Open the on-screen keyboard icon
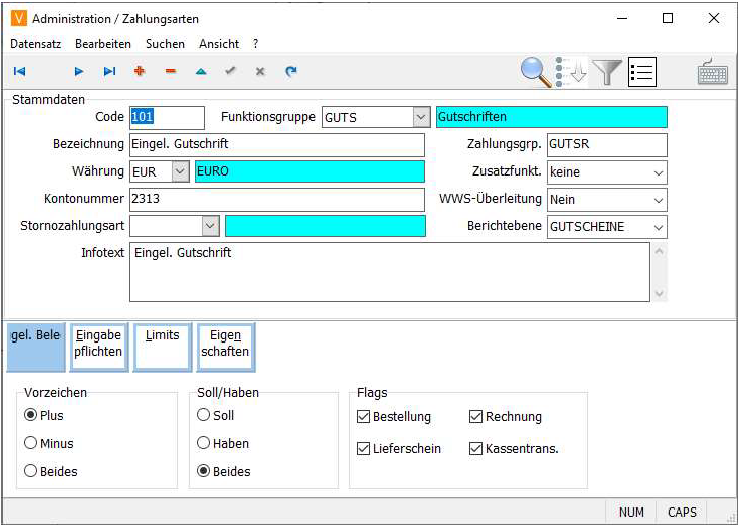This screenshot has width=739, height=525. click(x=713, y=72)
